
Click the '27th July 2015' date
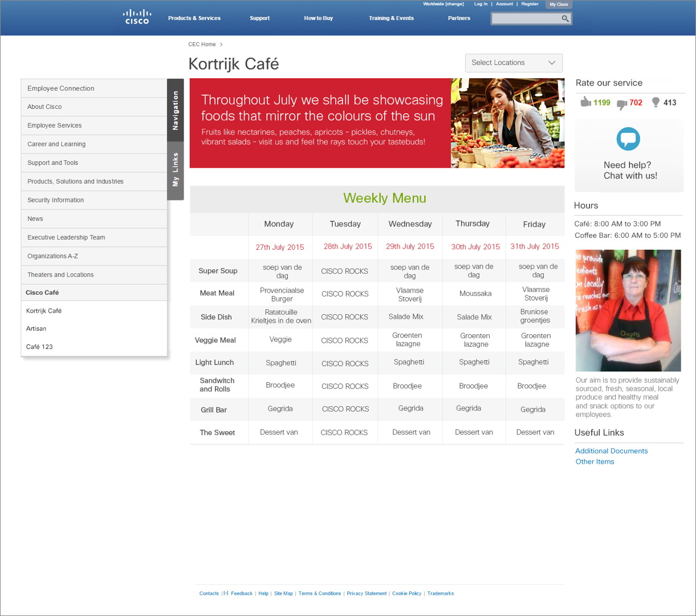[x=280, y=247]
